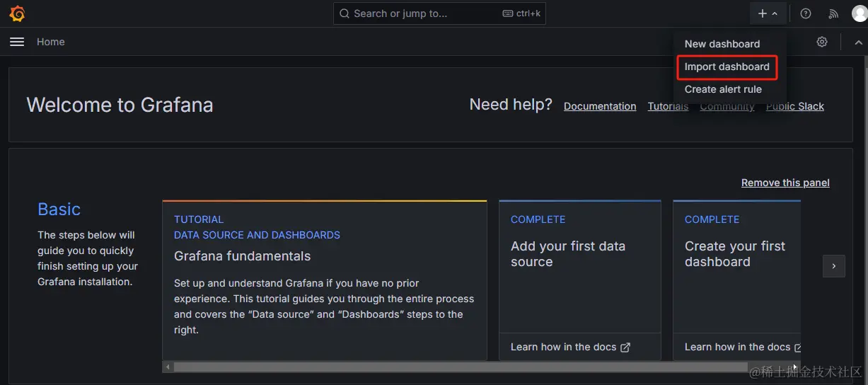Open the Documentation help link

tap(600, 106)
